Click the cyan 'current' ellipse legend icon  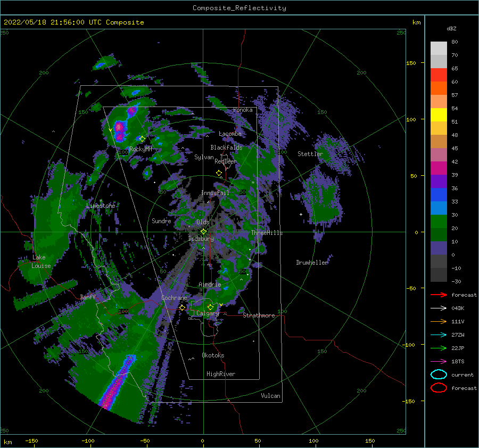pos(439,374)
